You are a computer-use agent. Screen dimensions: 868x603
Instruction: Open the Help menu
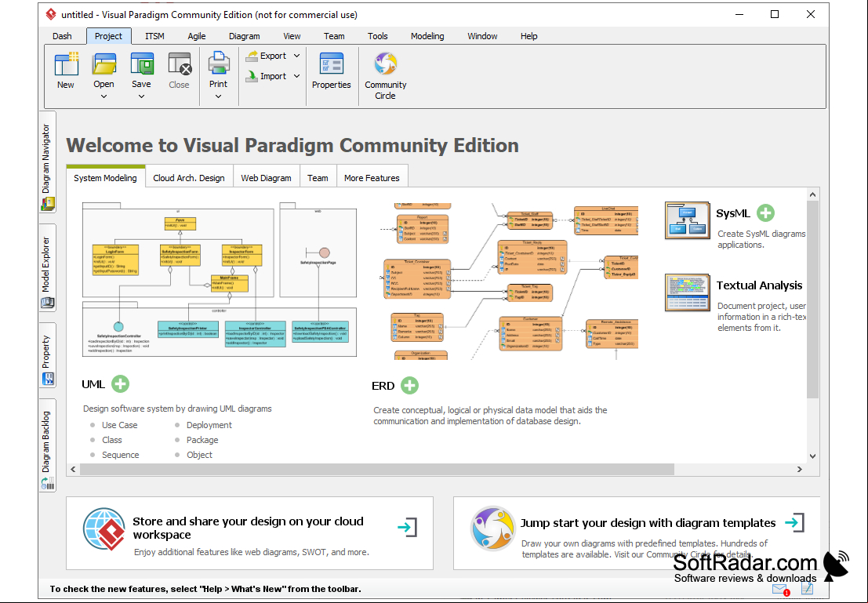click(528, 36)
